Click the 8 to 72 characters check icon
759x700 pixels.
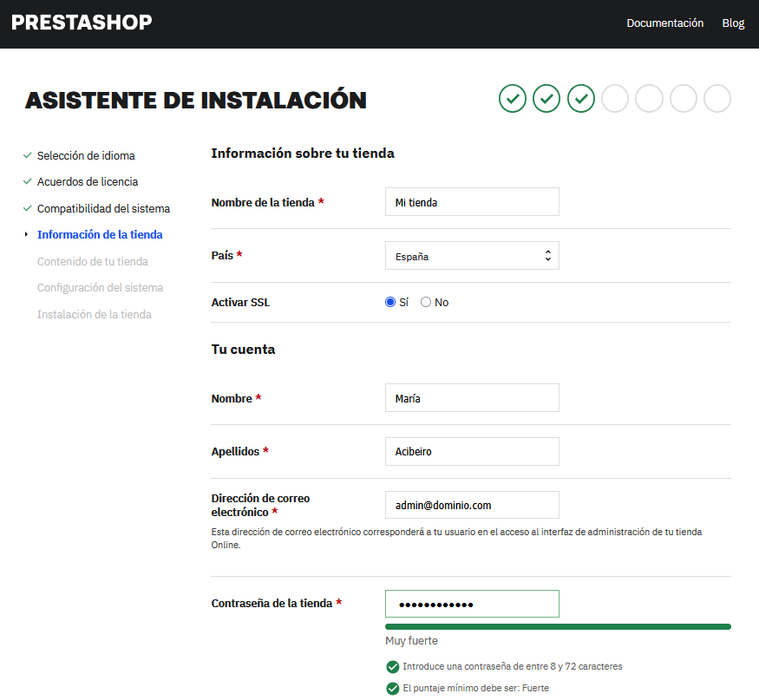click(x=393, y=667)
